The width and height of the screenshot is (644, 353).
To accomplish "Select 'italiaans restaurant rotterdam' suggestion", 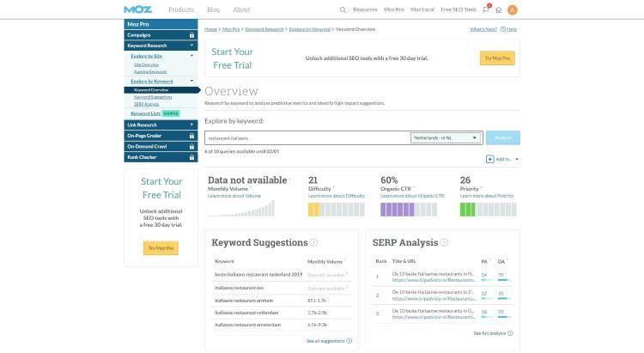I will coord(246,313).
